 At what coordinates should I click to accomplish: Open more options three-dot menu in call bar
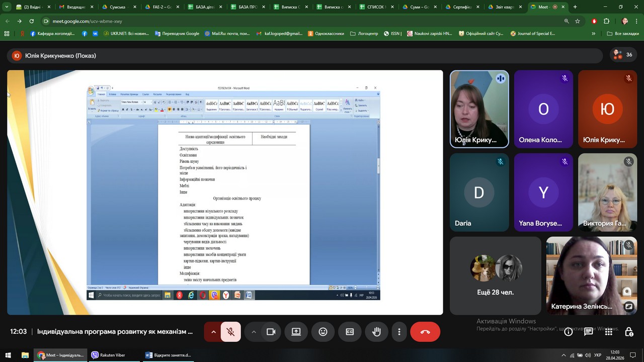(x=399, y=332)
